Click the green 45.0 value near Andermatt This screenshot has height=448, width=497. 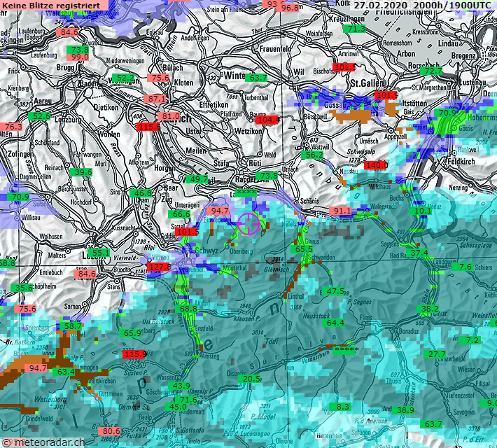pyautogui.click(x=176, y=407)
